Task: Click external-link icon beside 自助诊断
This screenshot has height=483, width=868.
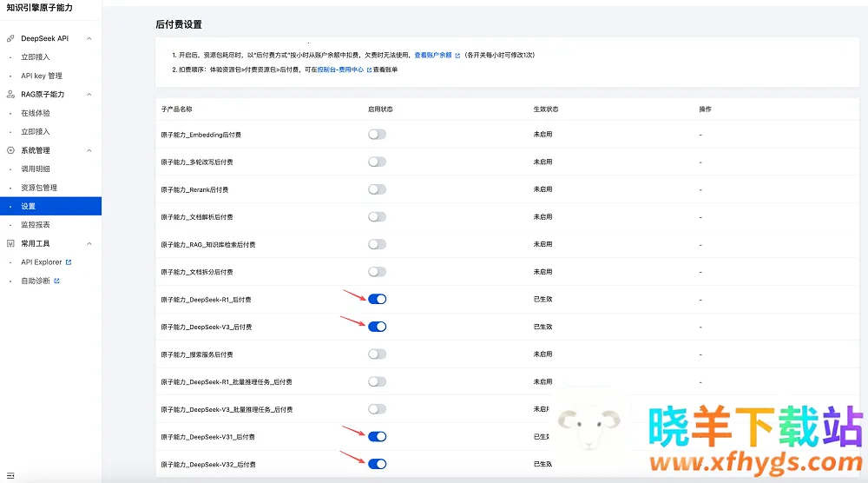Action: [x=57, y=281]
